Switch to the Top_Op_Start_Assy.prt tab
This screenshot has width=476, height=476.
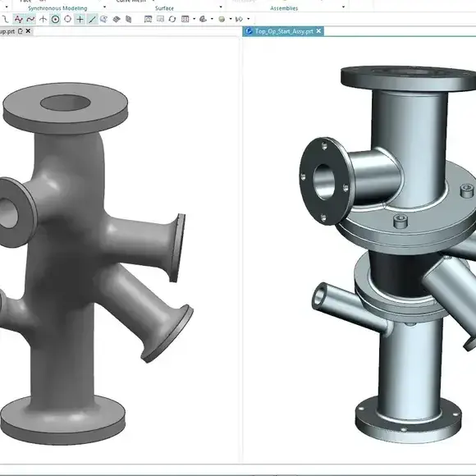283,31
